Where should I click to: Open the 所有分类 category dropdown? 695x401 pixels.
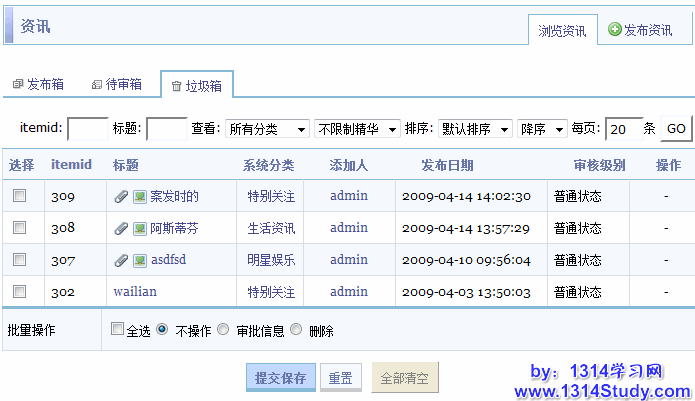pyautogui.click(x=266, y=129)
